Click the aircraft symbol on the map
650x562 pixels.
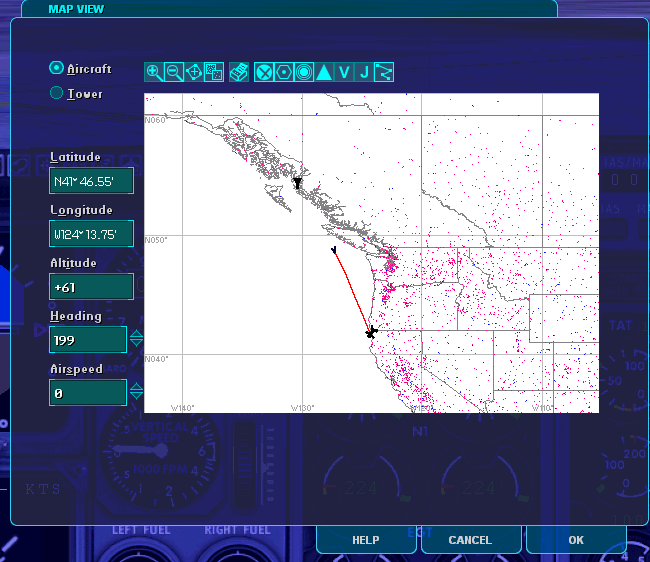click(371, 332)
